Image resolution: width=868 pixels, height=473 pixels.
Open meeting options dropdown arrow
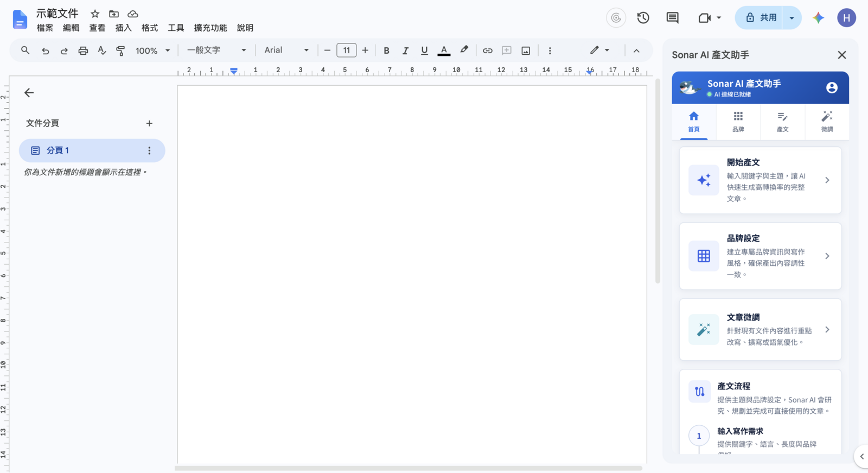click(719, 18)
